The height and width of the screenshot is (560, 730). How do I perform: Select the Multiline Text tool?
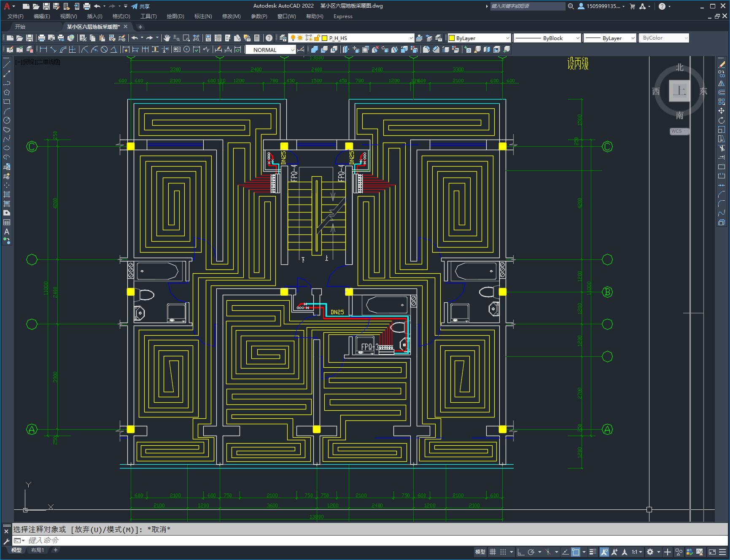(x=7, y=232)
